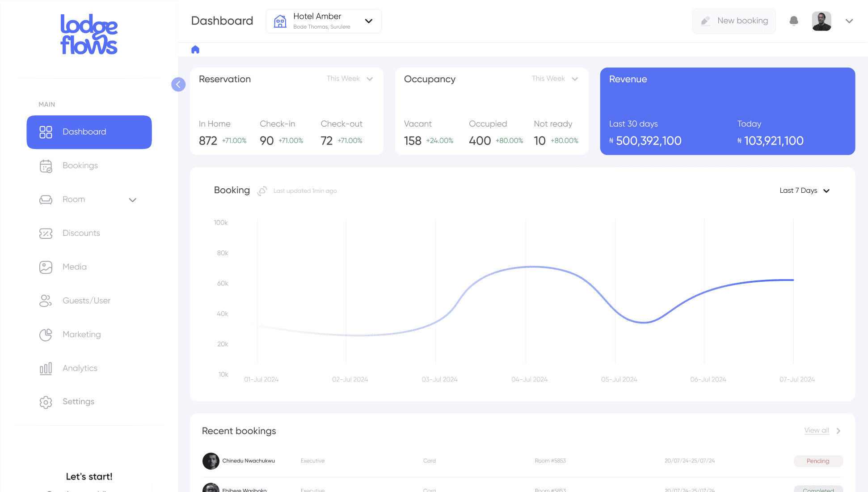Open the Guests/User sidebar section
The image size is (868, 492).
click(x=86, y=301)
